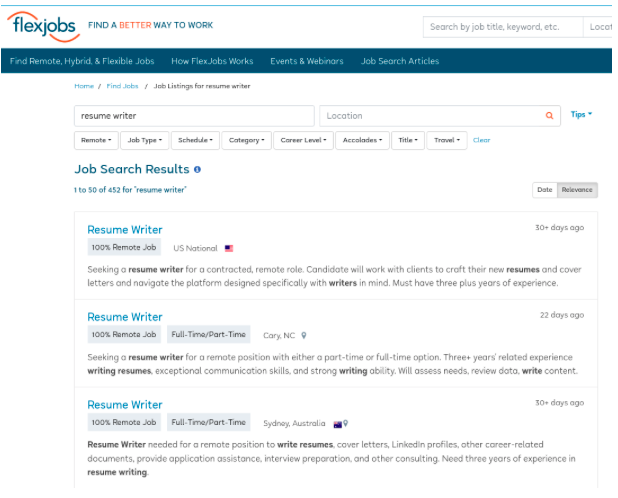This screenshot has height=498, width=618.
Task: Click the 100% Remote Job tag on the Sydney listing
Action: [x=124, y=422]
